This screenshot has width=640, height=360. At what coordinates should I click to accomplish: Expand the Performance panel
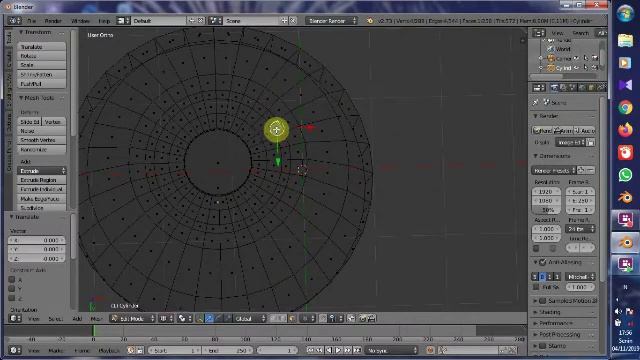(535, 323)
